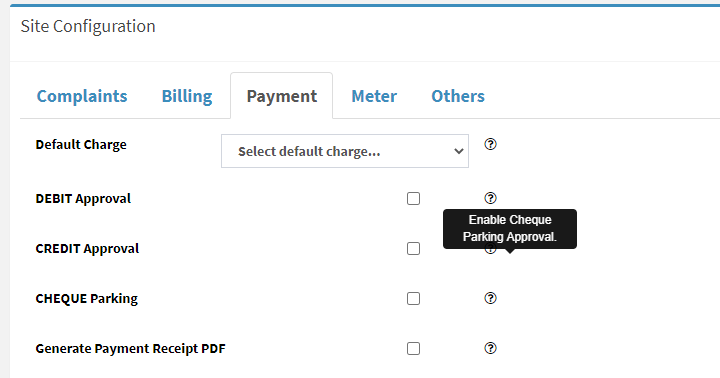Open the Select default charge dropdown
The height and width of the screenshot is (378, 720).
click(x=345, y=151)
